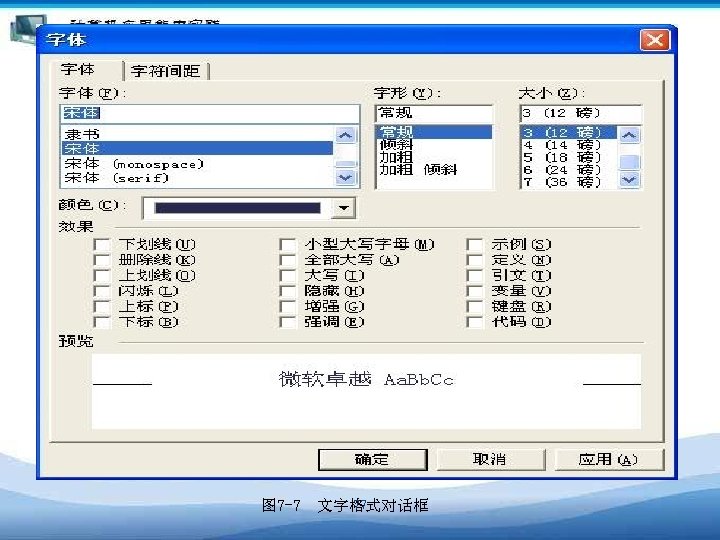The height and width of the screenshot is (540, 720).
Task: Click the 大小 size input field
Action: [581, 113]
